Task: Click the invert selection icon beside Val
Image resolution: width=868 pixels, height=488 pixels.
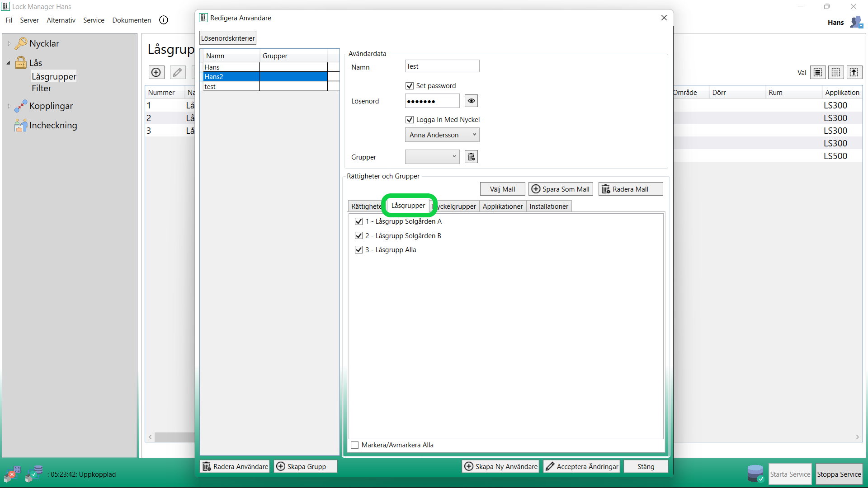Action: click(854, 72)
